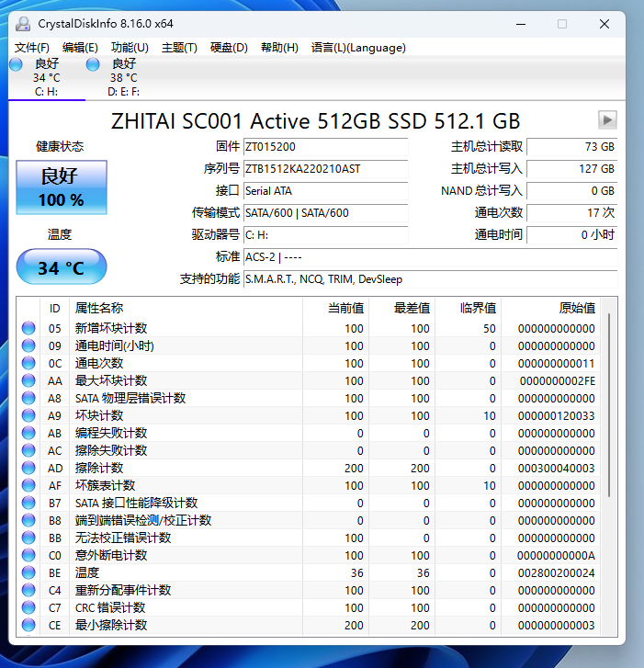Click status orb for AB 编程失败计数
This screenshot has height=668, width=644.
click(x=28, y=433)
